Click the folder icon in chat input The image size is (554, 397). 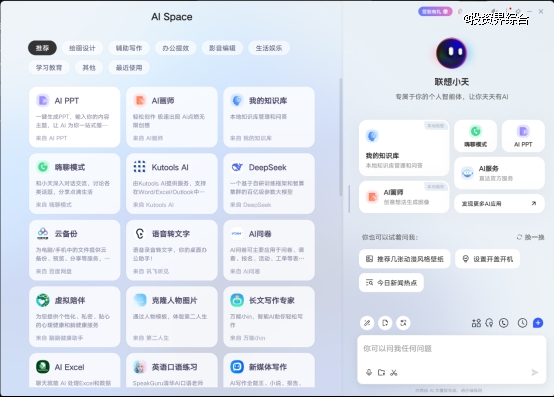(x=381, y=372)
